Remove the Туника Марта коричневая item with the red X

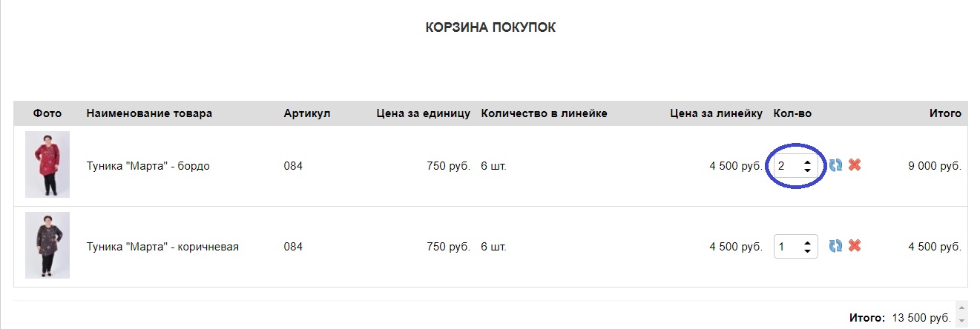pos(855,245)
